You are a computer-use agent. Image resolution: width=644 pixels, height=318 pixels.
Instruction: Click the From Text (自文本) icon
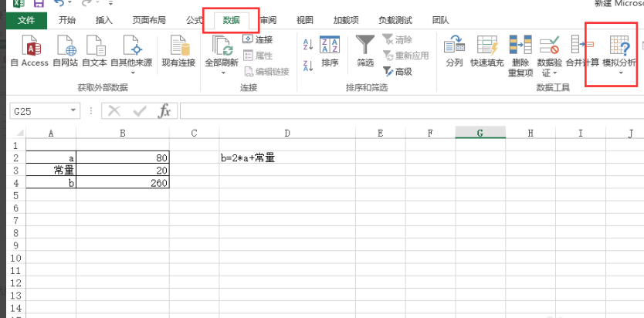click(94, 51)
